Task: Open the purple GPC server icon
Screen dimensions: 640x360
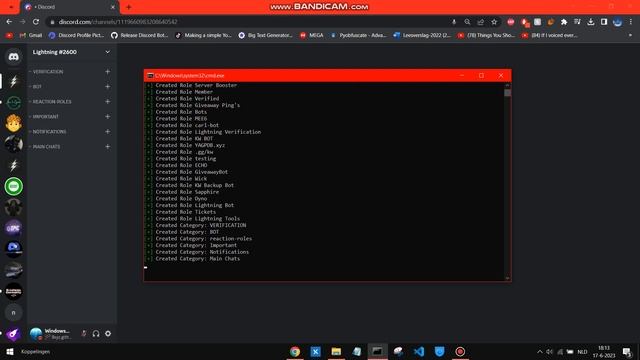Action: pyautogui.click(x=13, y=228)
